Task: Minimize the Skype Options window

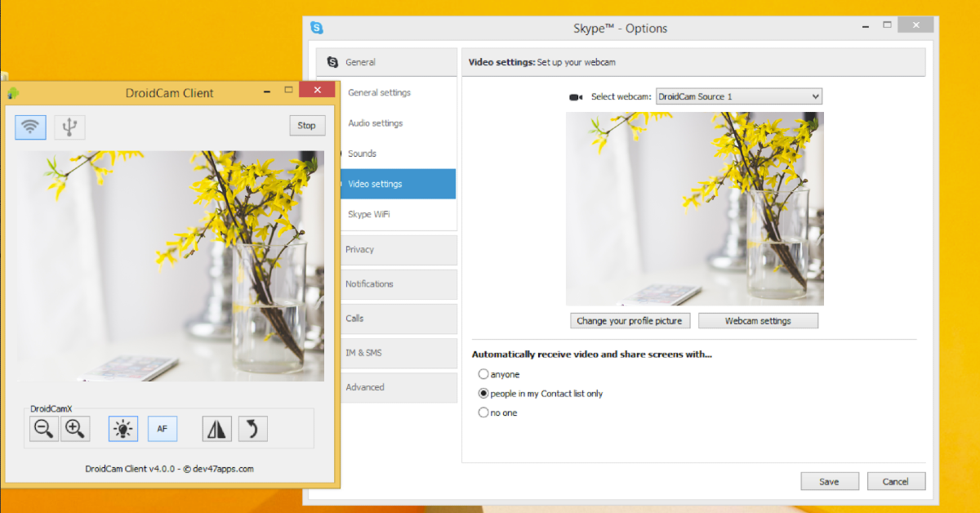Action: pyautogui.click(x=865, y=26)
